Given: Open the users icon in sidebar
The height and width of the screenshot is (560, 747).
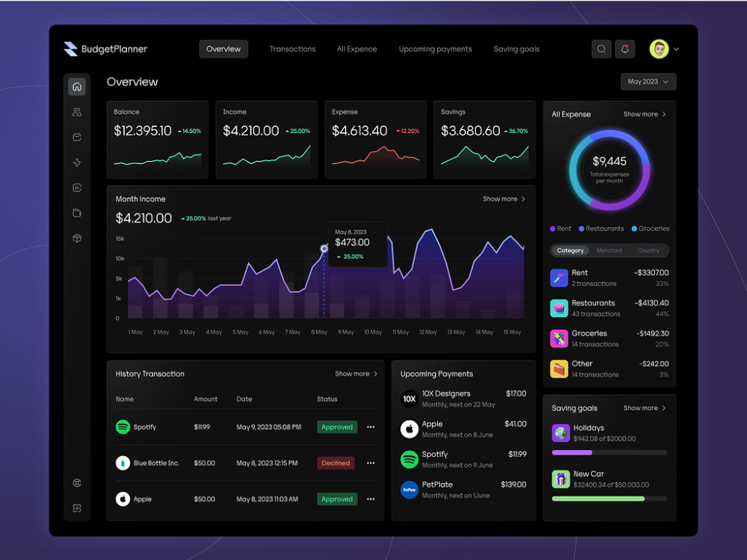Looking at the screenshot, I should [77, 112].
